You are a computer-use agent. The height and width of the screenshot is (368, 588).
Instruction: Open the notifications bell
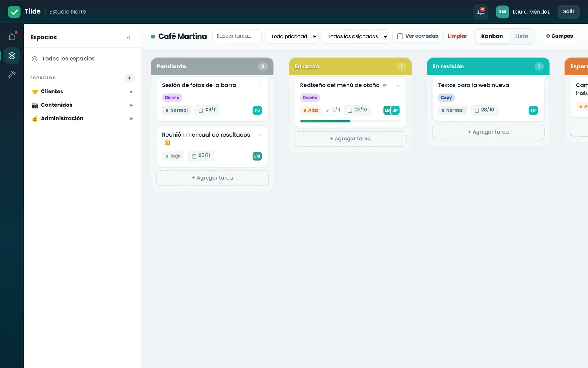[x=481, y=12]
